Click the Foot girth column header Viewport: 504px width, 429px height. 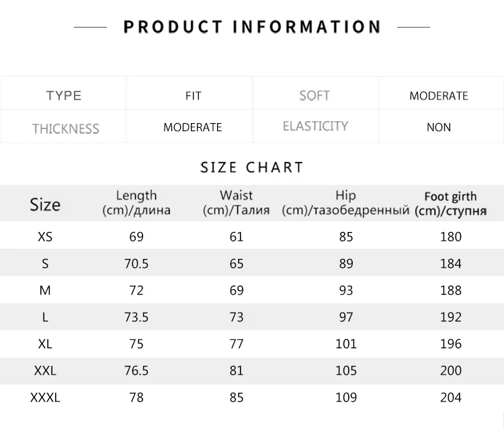[x=450, y=204]
